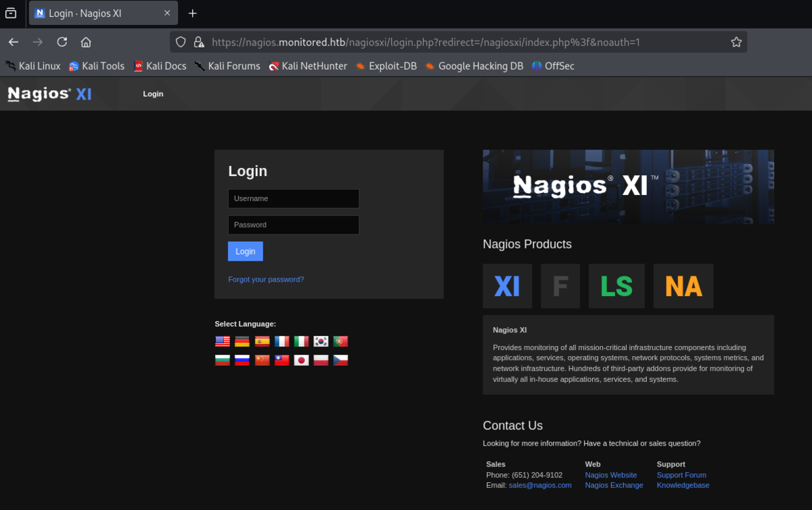This screenshot has height=510, width=812.
Task: Open the LS Log Server tile
Action: pyautogui.click(x=616, y=286)
